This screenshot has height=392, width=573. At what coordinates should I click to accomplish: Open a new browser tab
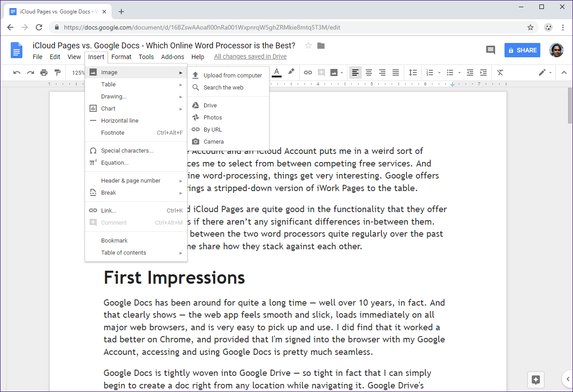pos(121,12)
